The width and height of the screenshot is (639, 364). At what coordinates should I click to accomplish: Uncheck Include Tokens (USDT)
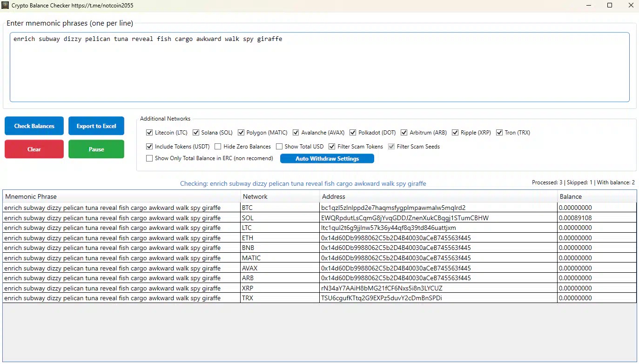(x=149, y=146)
